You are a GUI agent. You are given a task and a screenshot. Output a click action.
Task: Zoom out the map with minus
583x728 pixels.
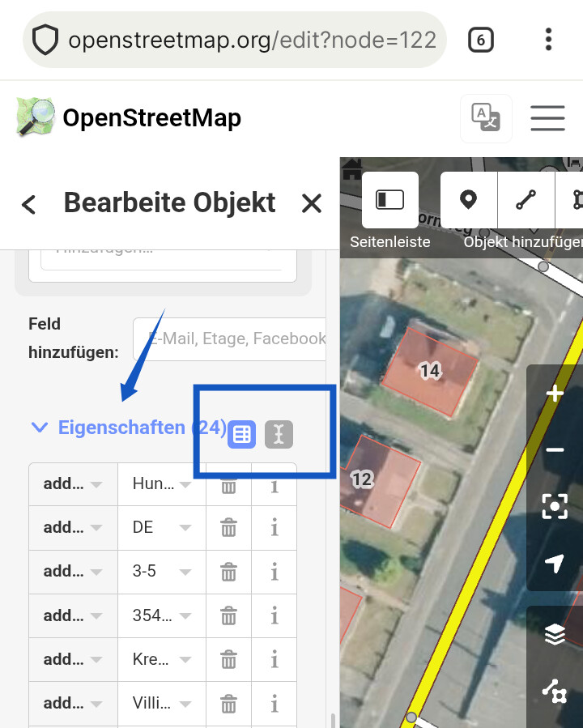(555, 450)
